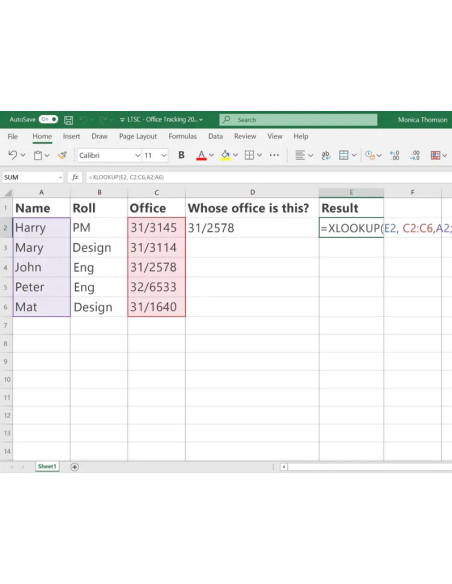Switch to the Home tab

click(42, 136)
